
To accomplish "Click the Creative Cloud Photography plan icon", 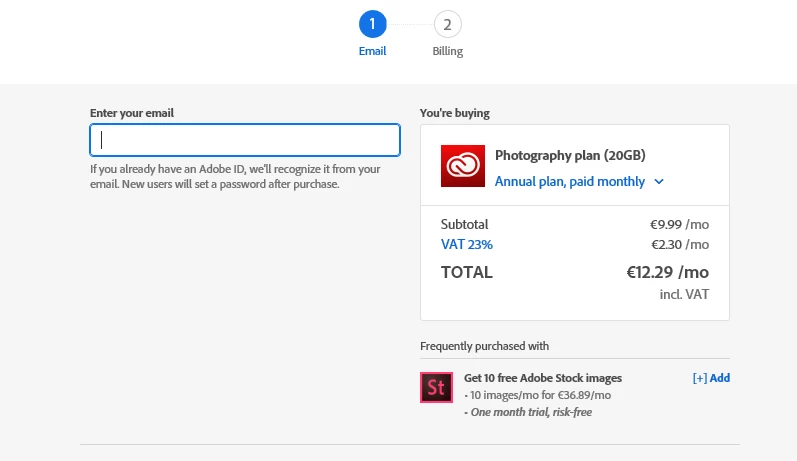I will [463, 166].
